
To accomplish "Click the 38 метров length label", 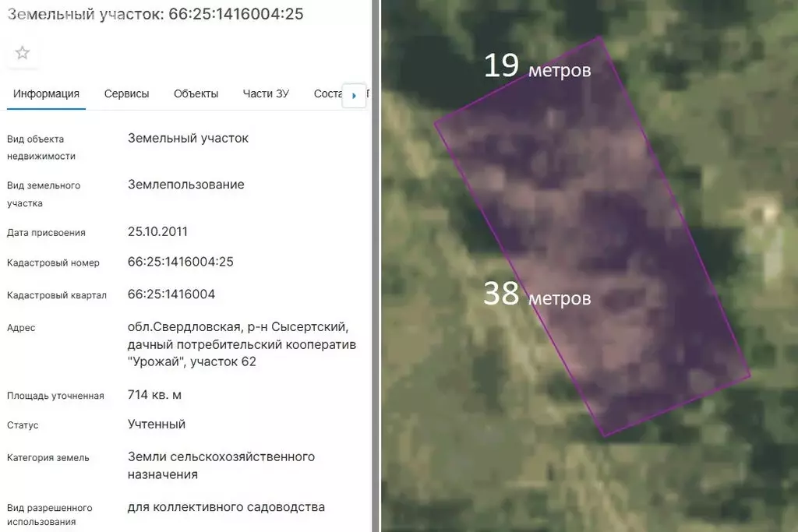I will point(537,294).
